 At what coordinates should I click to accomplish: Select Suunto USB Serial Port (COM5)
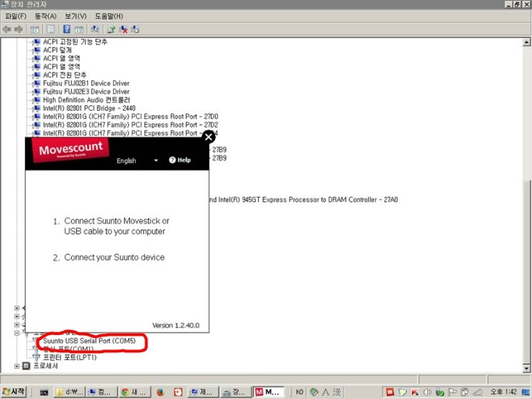[x=89, y=341]
